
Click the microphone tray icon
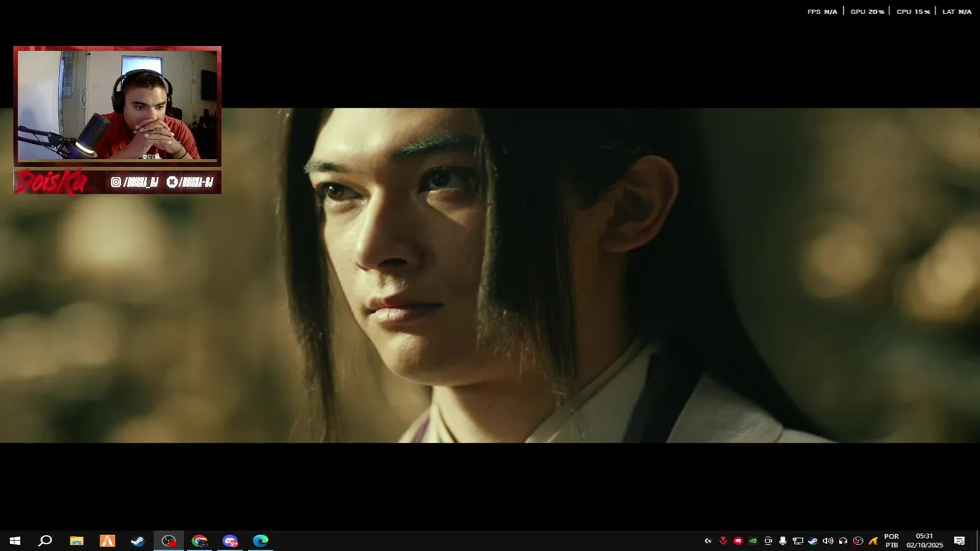[782, 541]
